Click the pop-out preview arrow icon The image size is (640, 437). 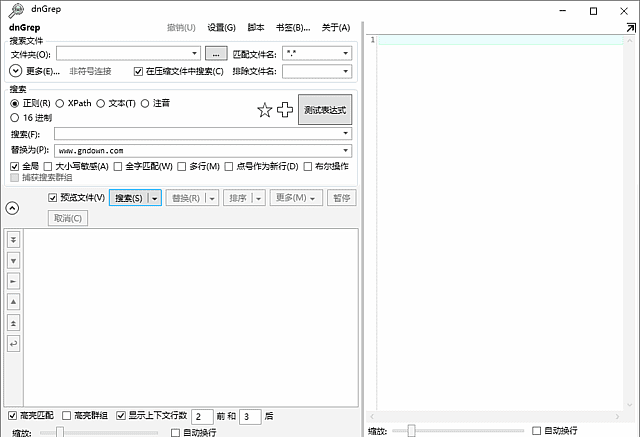(x=631, y=28)
